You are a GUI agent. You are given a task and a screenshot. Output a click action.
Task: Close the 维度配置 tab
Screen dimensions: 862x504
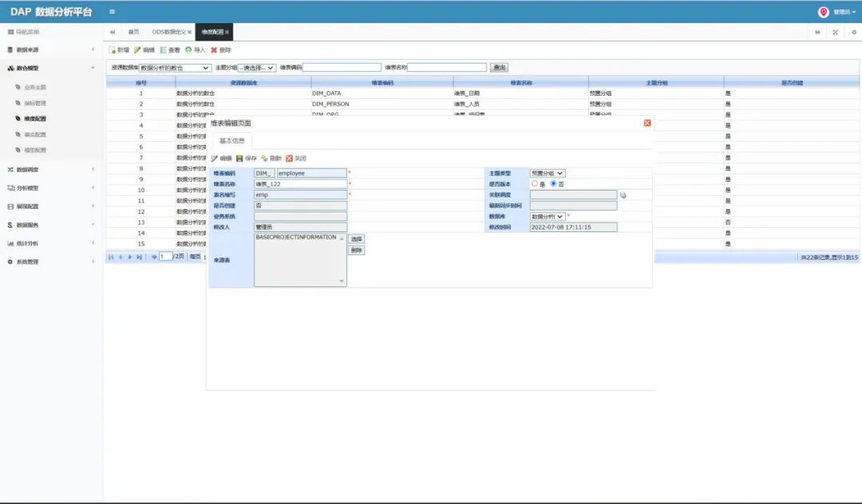point(227,33)
